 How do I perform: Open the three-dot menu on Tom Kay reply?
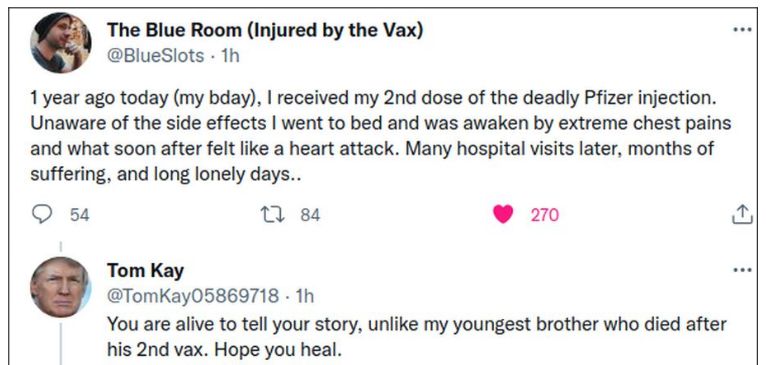point(743,270)
